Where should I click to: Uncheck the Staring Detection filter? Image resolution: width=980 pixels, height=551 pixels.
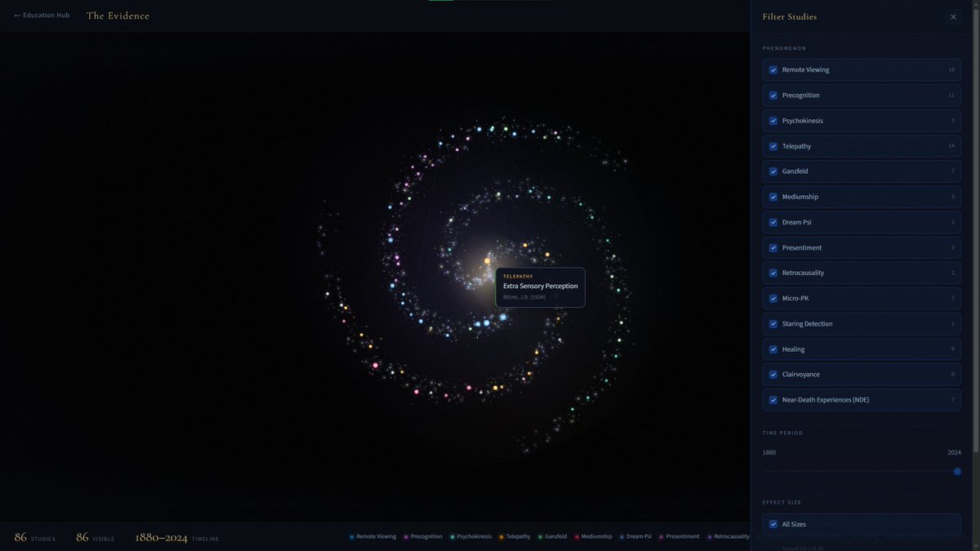773,324
